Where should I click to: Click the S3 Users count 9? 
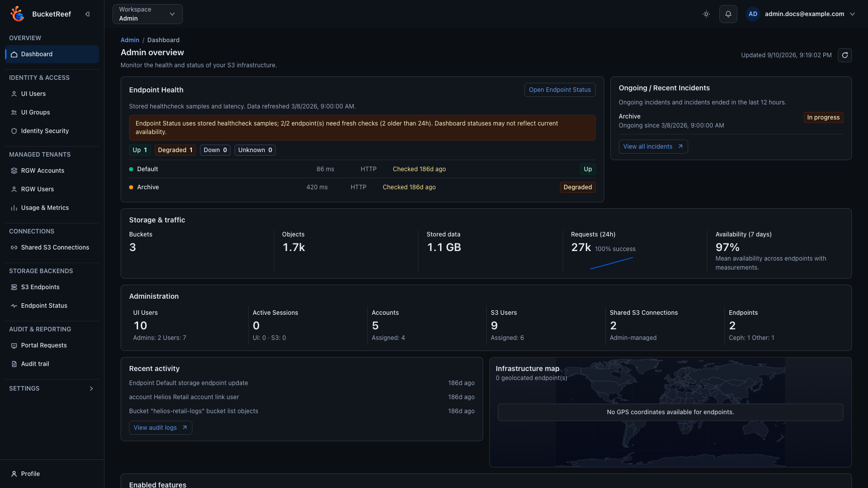coord(494,326)
